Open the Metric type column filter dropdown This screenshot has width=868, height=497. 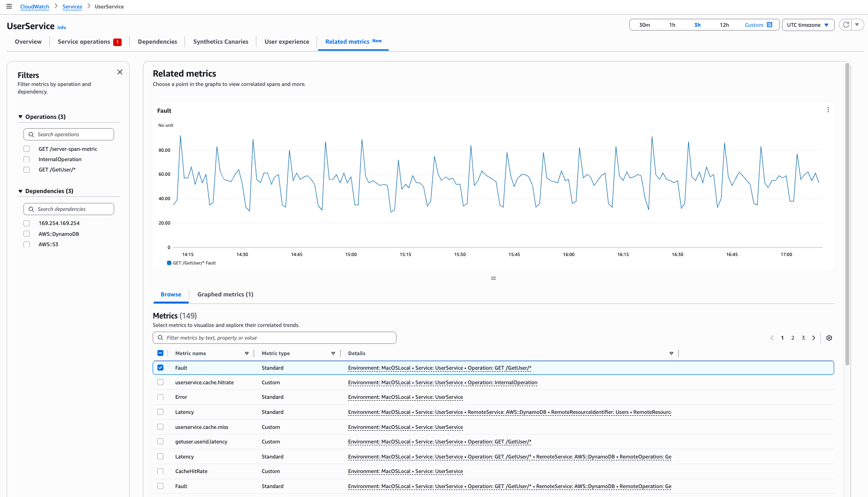point(333,353)
